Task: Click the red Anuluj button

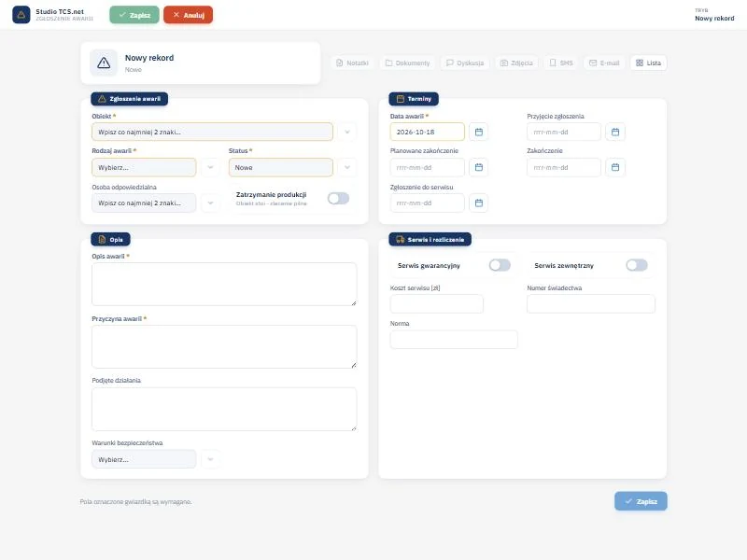Action: pyautogui.click(x=189, y=15)
